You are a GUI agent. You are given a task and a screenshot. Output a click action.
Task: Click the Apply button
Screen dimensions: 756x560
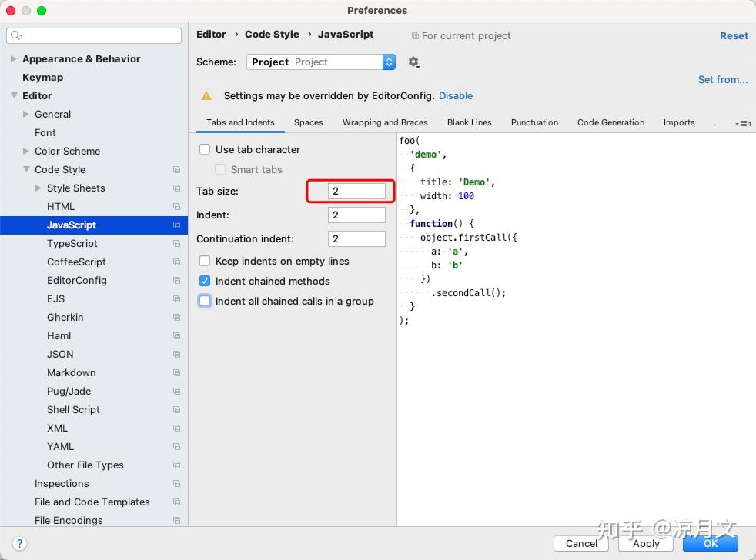646,544
